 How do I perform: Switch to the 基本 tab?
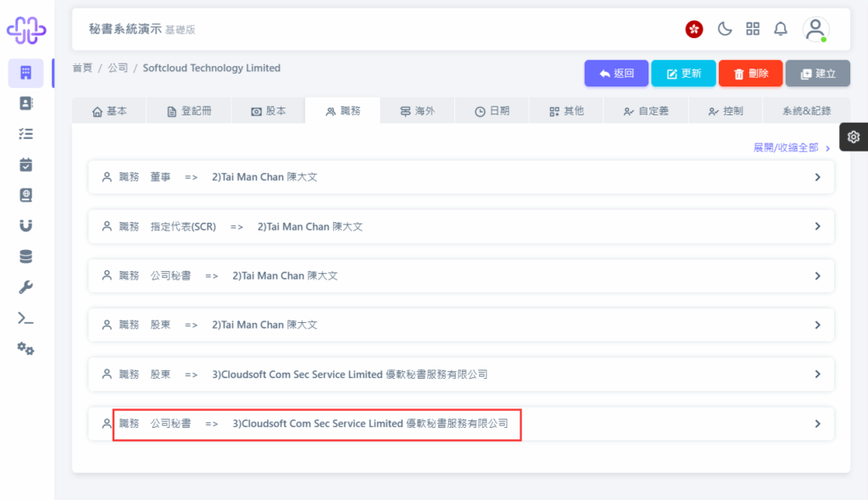point(109,111)
